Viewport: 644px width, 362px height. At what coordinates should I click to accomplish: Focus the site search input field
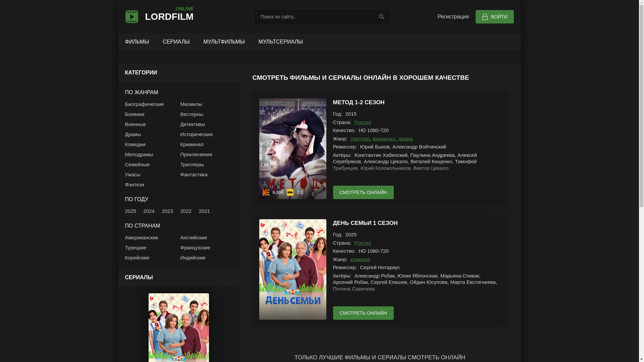[315, 17]
